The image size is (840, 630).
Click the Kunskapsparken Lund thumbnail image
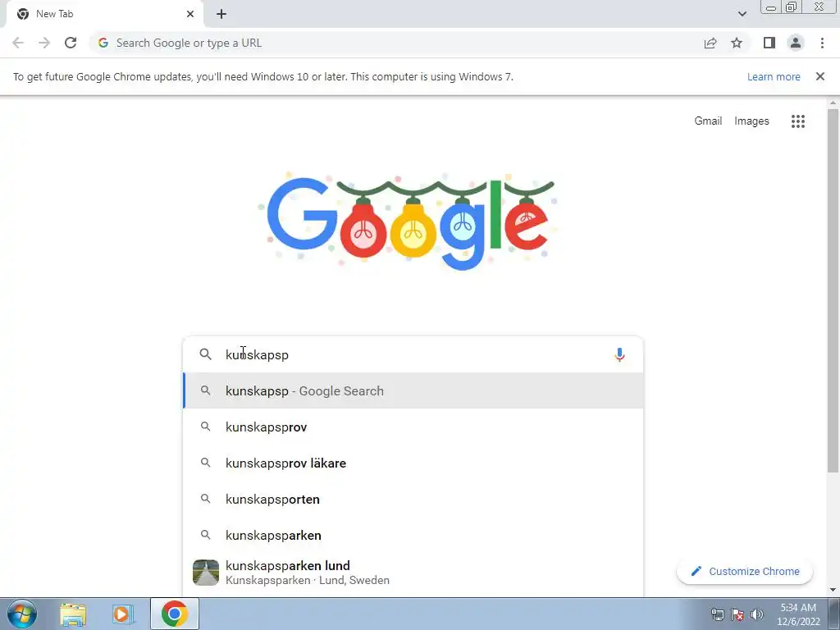206,573
